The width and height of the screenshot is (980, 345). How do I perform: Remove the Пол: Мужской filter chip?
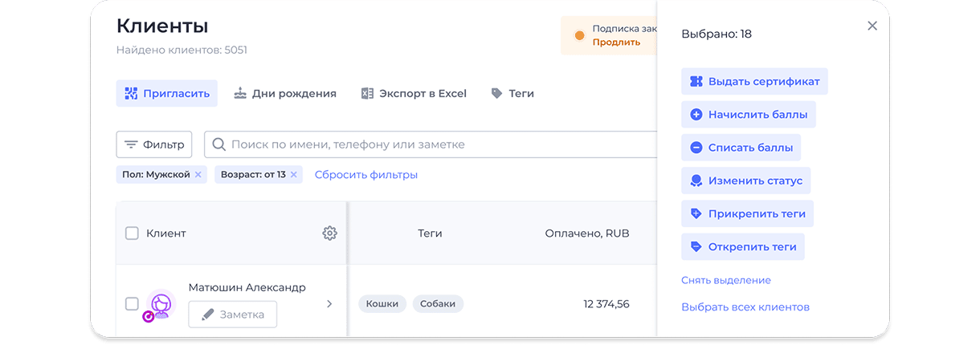(198, 174)
